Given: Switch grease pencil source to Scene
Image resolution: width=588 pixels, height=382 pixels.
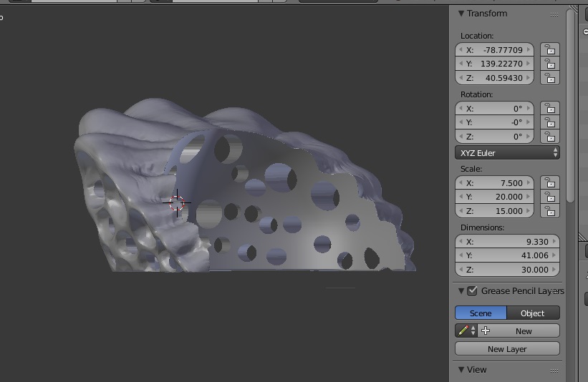Looking at the screenshot, I should (x=481, y=313).
